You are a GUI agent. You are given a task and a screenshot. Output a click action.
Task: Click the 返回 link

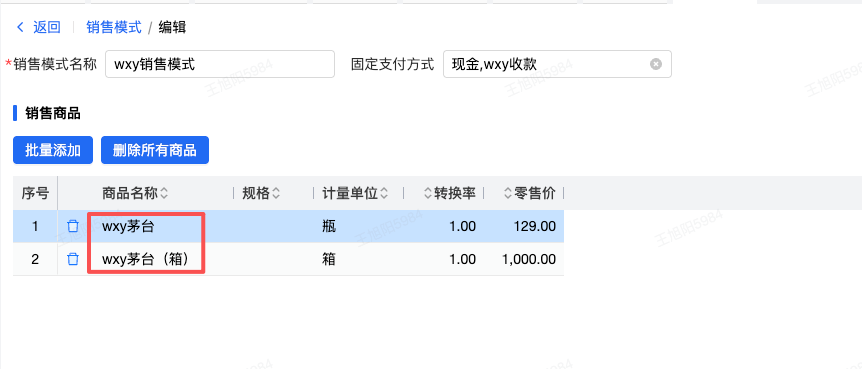tap(47, 27)
